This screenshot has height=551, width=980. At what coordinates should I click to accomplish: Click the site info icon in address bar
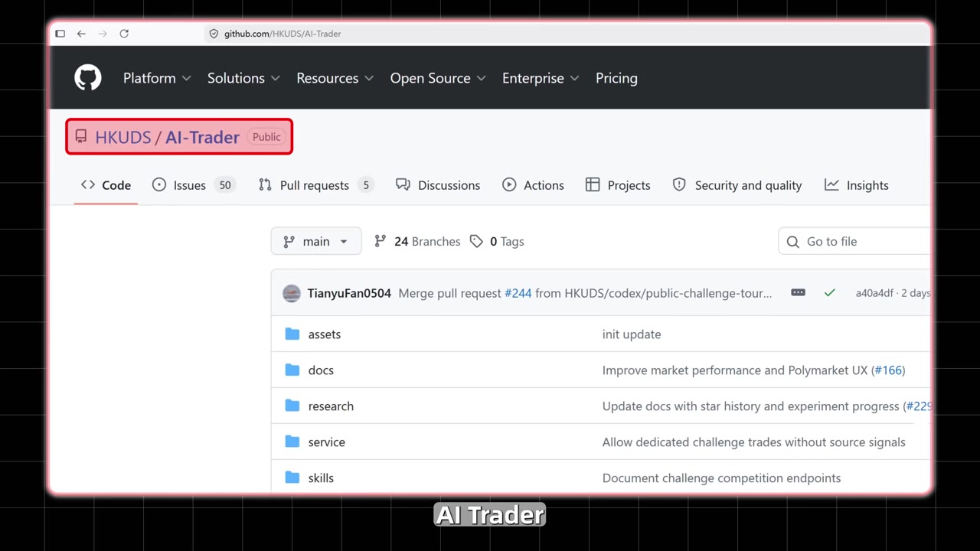coord(214,34)
